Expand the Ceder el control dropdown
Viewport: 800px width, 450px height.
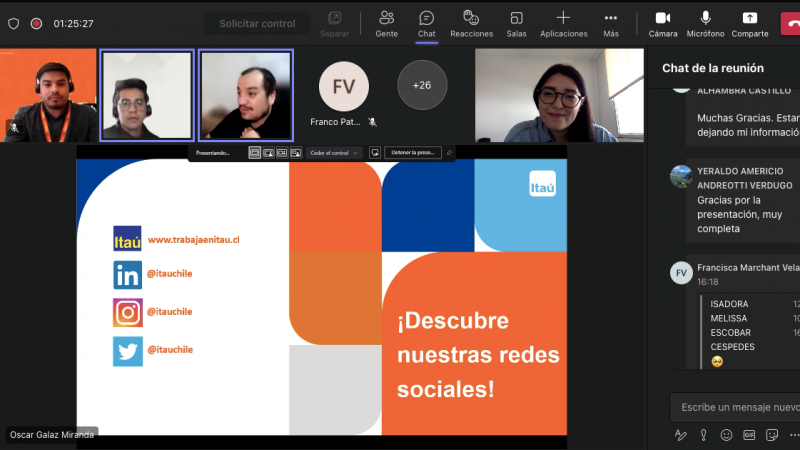(x=334, y=153)
